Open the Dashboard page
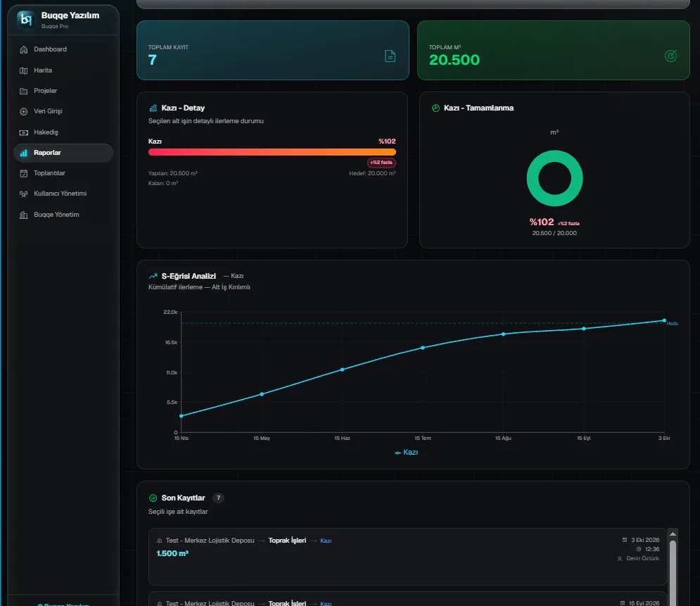This screenshot has width=700, height=606. 63,49
